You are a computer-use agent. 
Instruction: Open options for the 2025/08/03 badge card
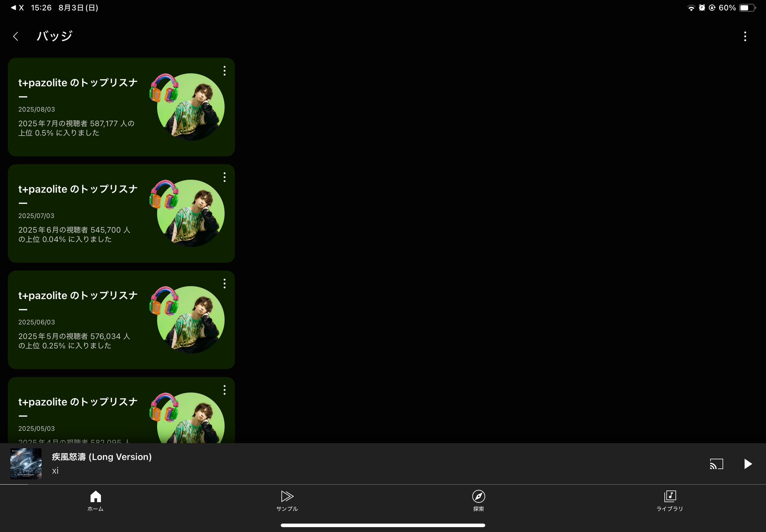[224, 71]
